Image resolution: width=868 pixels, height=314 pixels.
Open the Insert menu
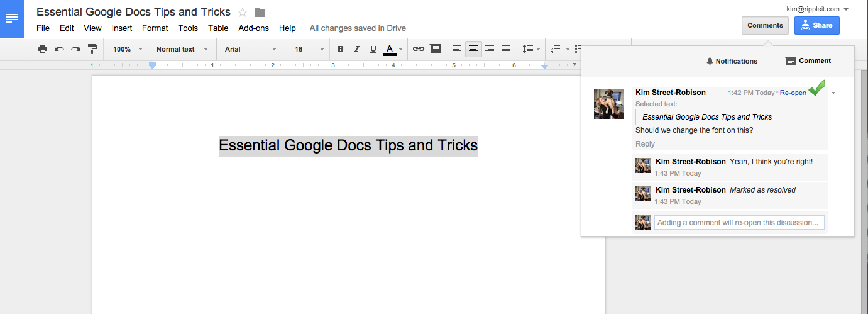[122, 28]
